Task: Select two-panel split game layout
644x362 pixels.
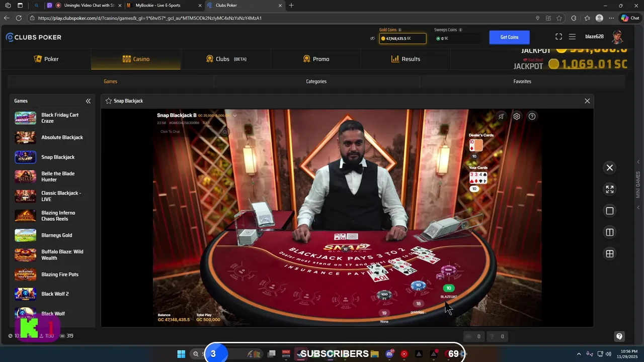Action: (x=610, y=232)
